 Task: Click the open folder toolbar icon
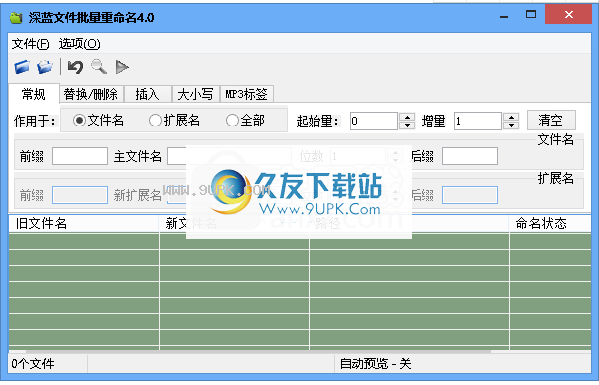[x=45, y=67]
